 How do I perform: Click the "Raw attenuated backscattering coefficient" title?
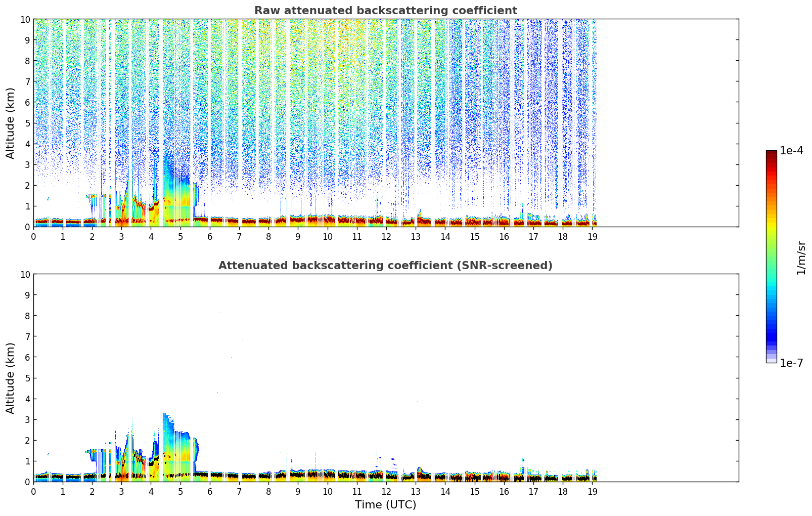click(385, 11)
